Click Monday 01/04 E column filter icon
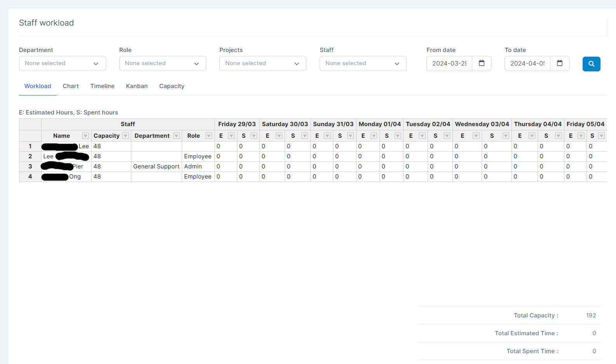This screenshot has height=364, width=616. tap(374, 136)
